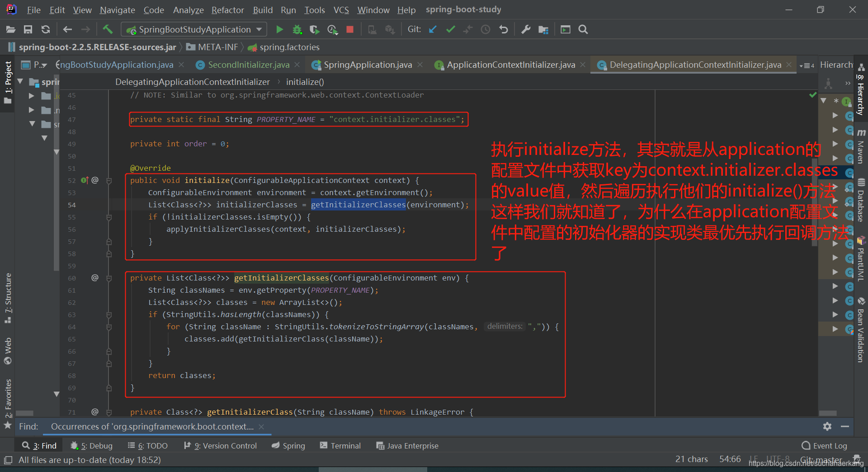Viewport: 868px width, 472px height.
Task: Open the Terminal tool window
Action: (340, 446)
